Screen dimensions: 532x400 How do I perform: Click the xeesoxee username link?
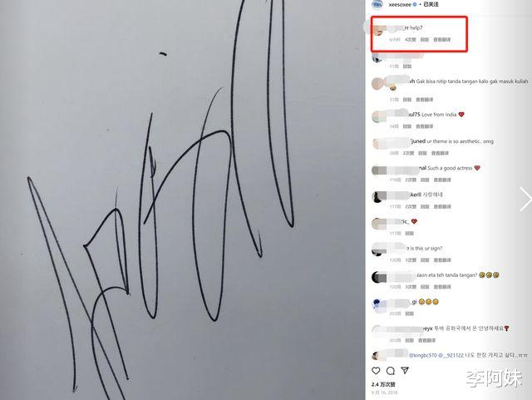tap(400, 5)
